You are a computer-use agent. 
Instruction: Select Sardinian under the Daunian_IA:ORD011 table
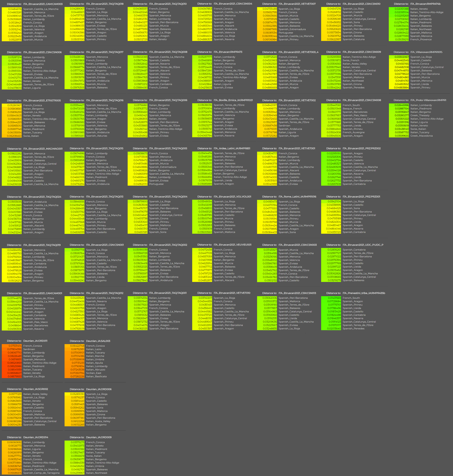(x=29, y=349)
